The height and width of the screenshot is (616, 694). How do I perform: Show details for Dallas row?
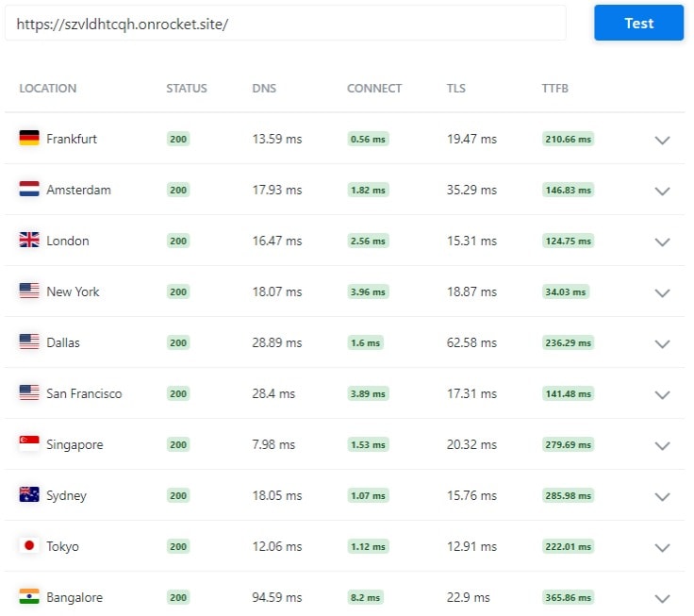point(662,343)
